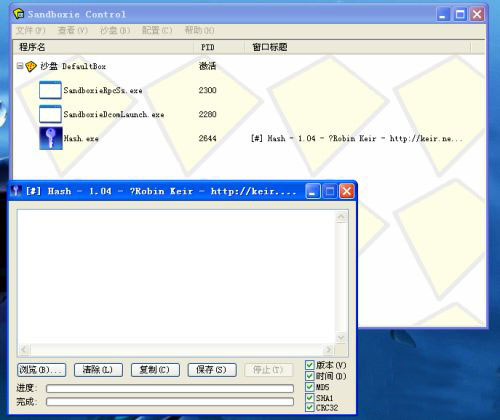Close the Hash 1.04 window
This screenshot has width=500, height=420.
347,191
